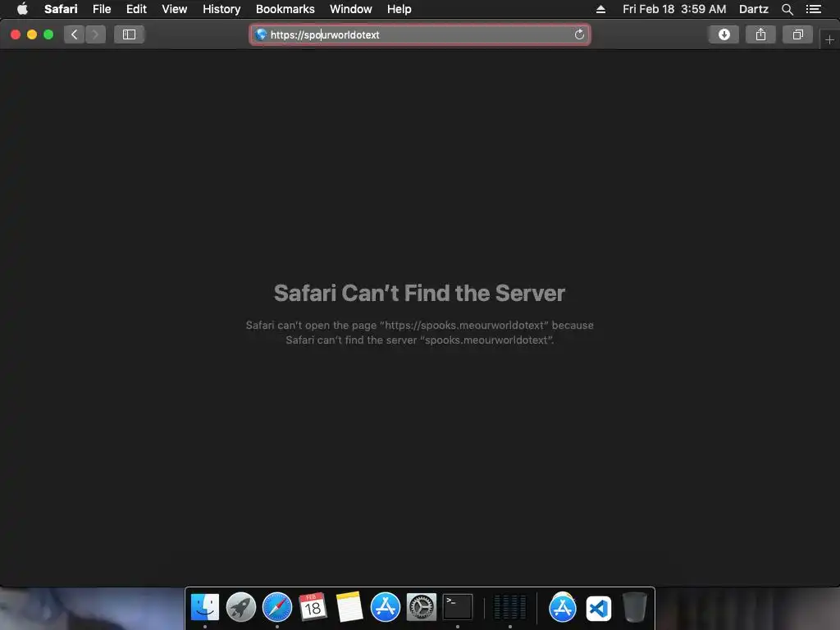This screenshot has height=630, width=840.
Task: Open the Safari application menu
Action: tap(61, 9)
